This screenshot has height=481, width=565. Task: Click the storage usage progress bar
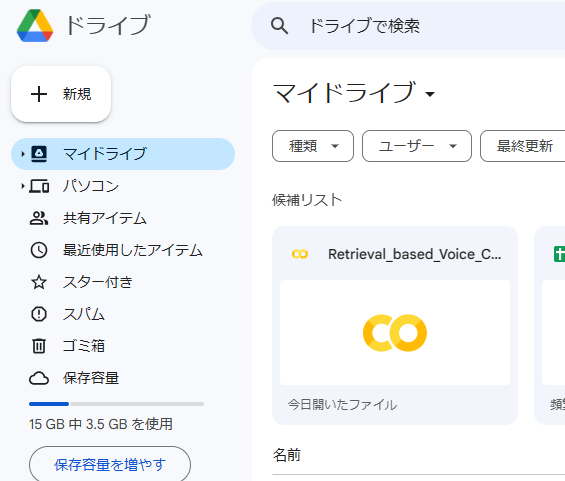click(116, 404)
